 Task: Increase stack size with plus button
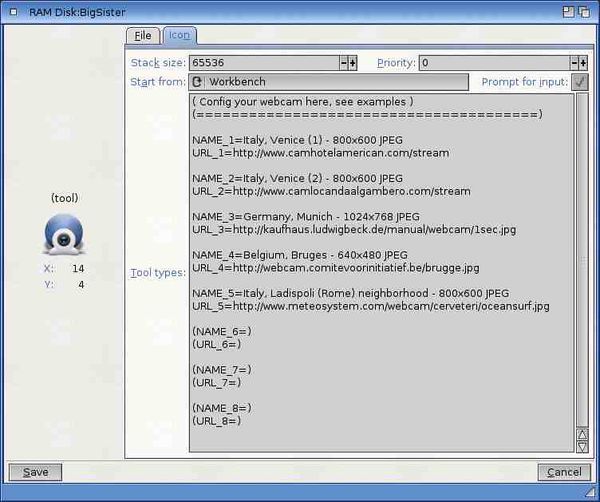(x=353, y=63)
